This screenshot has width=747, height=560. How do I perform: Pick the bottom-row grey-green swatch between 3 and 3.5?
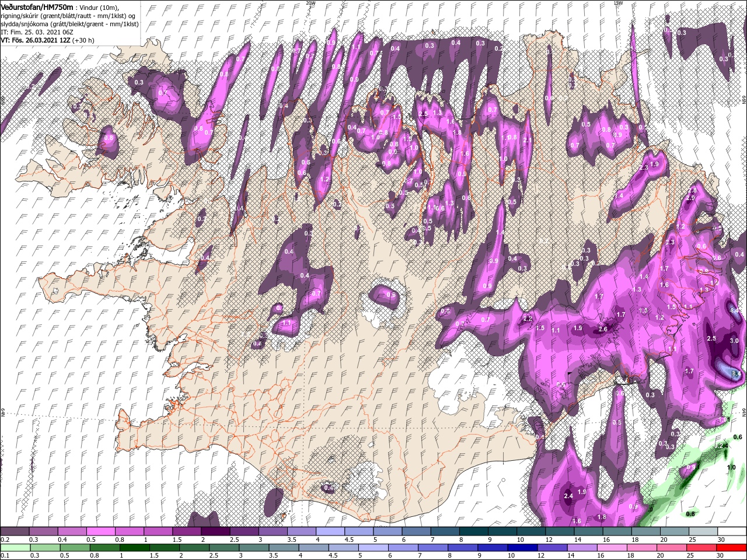254,548
